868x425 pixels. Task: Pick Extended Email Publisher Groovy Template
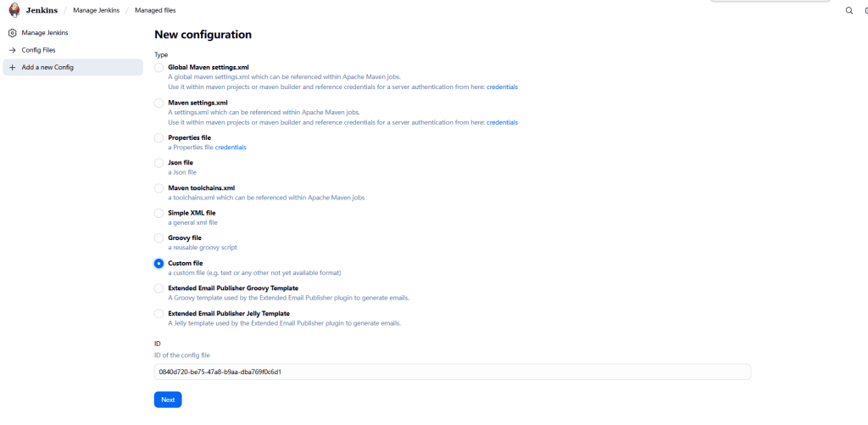tap(159, 288)
